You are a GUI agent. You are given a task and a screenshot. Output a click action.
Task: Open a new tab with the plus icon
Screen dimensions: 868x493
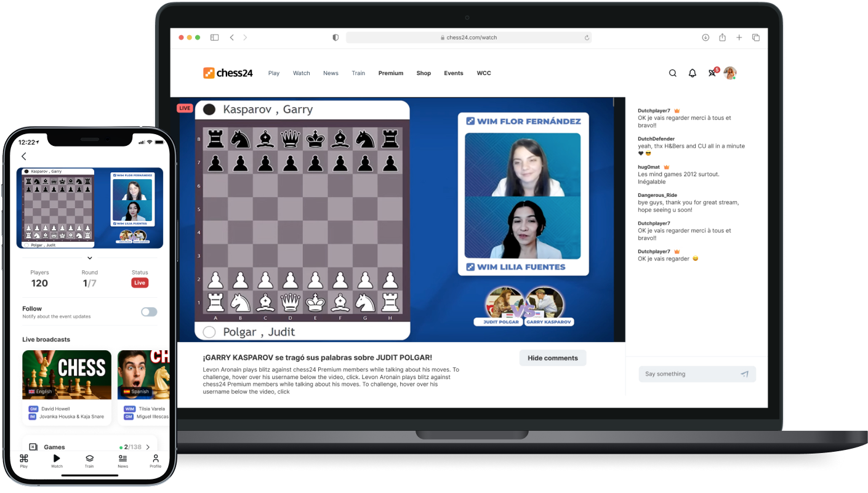739,38
